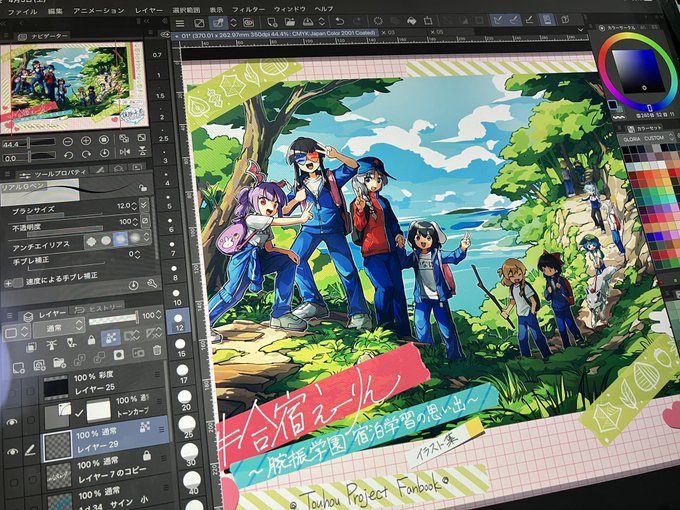Click the wrench icon in Tool Property panel
The image size is (680, 510).
pyautogui.click(x=152, y=283)
